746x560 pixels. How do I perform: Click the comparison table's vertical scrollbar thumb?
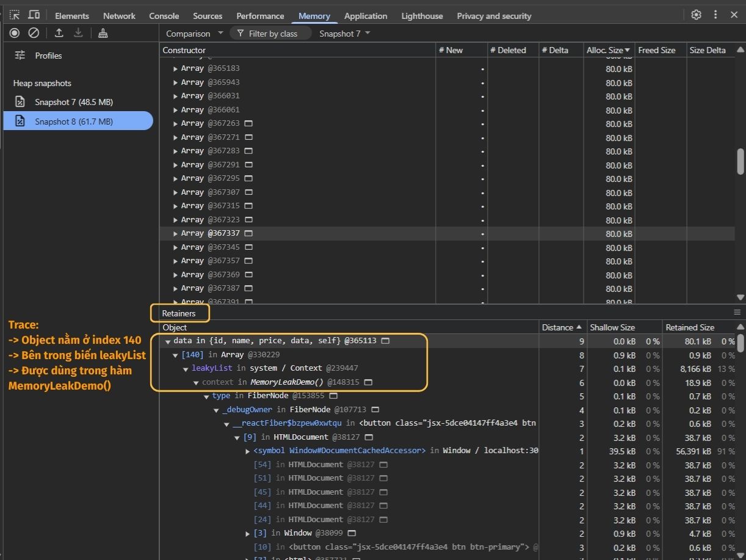[x=740, y=161]
